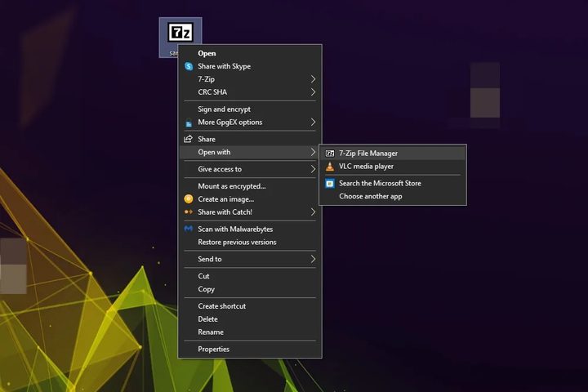The height and width of the screenshot is (392, 588).
Task: Choose Properties from the context menu
Action: (x=213, y=350)
